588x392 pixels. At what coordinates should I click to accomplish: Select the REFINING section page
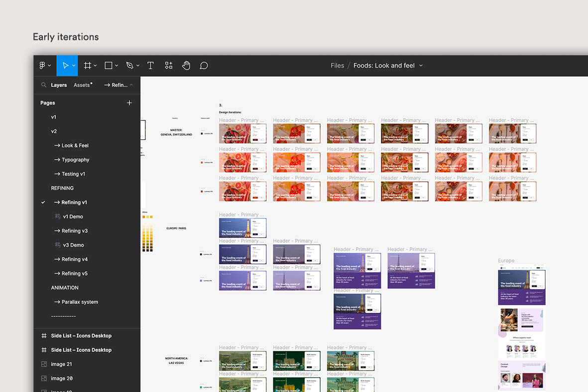pos(62,188)
